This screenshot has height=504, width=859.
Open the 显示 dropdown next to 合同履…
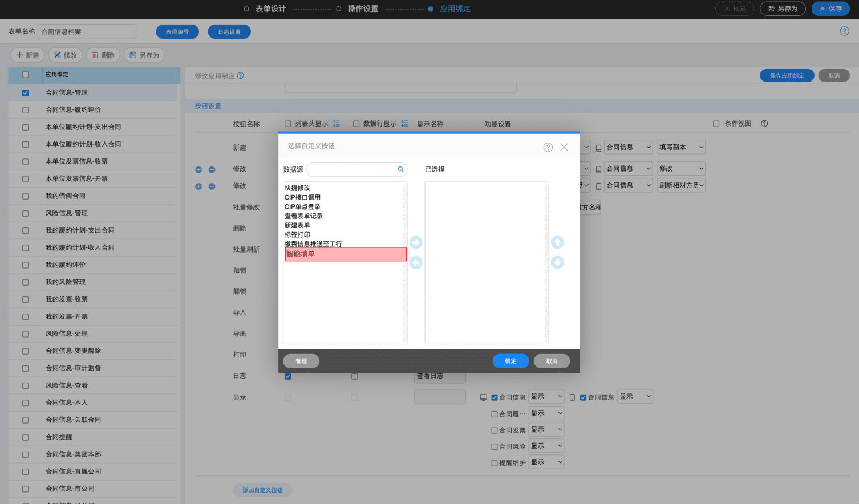click(546, 413)
